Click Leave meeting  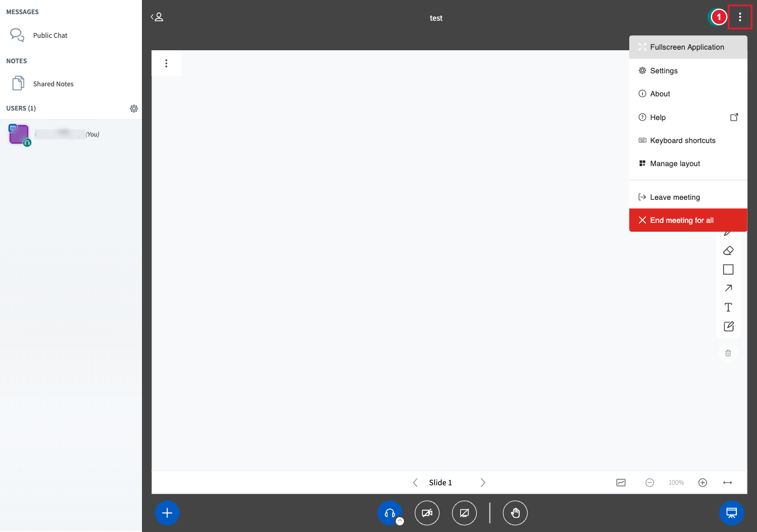pos(688,197)
